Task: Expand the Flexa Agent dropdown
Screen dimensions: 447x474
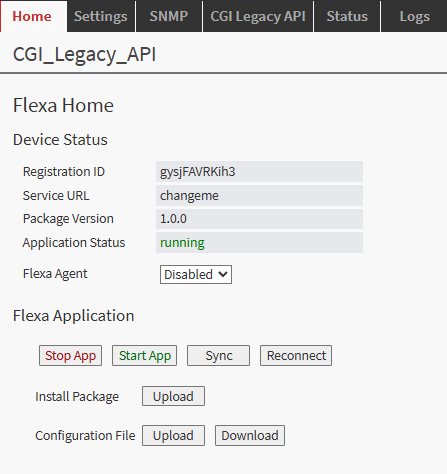Action: click(196, 275)
